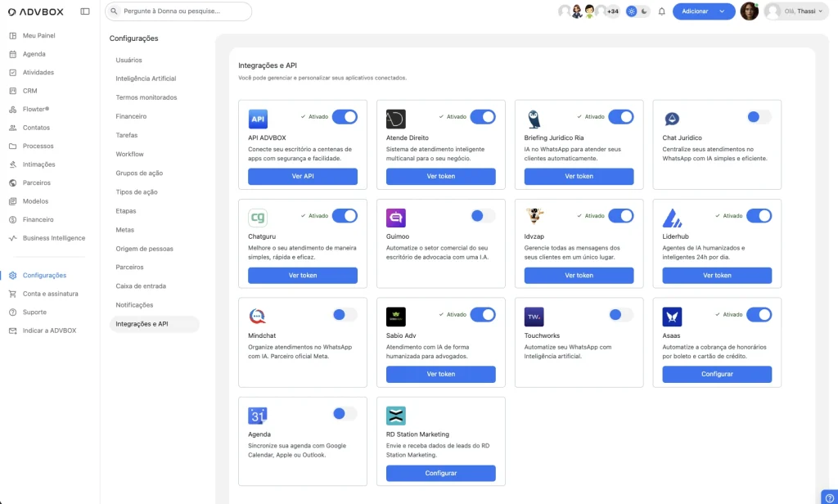This screenshot has height=504, width=838.
Task: Disable the Liderhub toggle
Action: pyautogui.click(x=759, y=215)
